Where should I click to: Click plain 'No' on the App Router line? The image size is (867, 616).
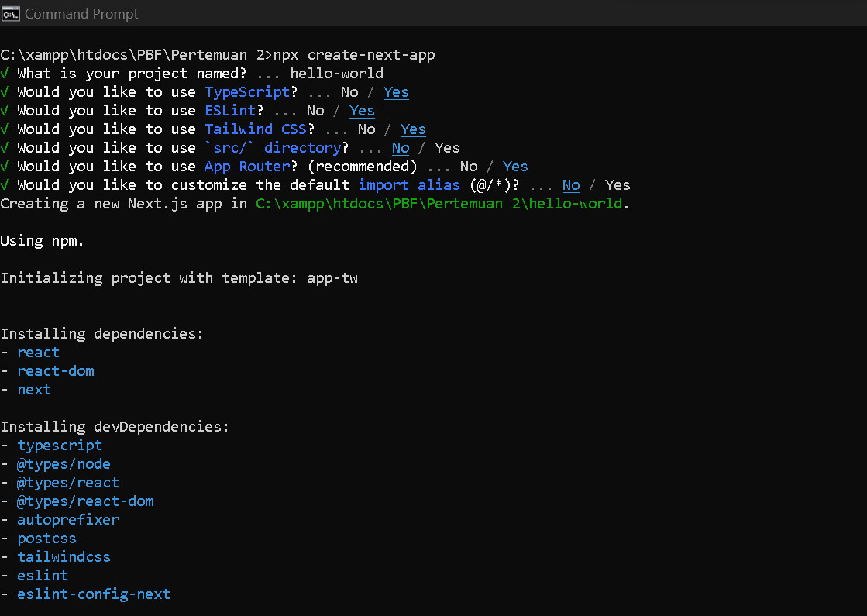pos(468,167)
